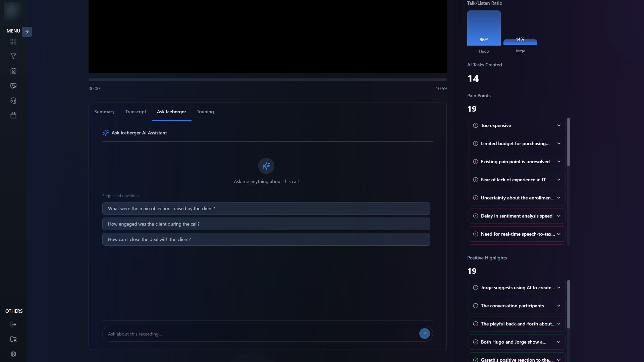Viewport: 644px width, 362px height.
Task: Open the handshake deals icon
Action: coord(13,86)
